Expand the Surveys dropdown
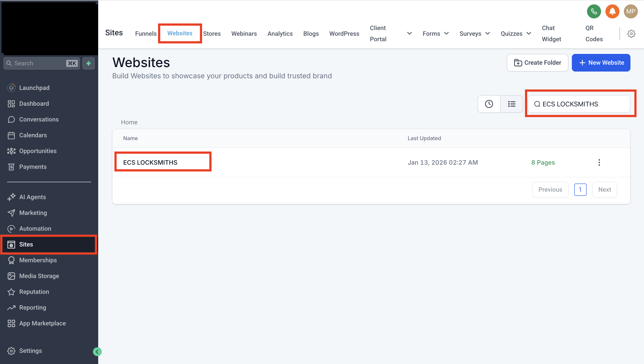 click(474, 33)
